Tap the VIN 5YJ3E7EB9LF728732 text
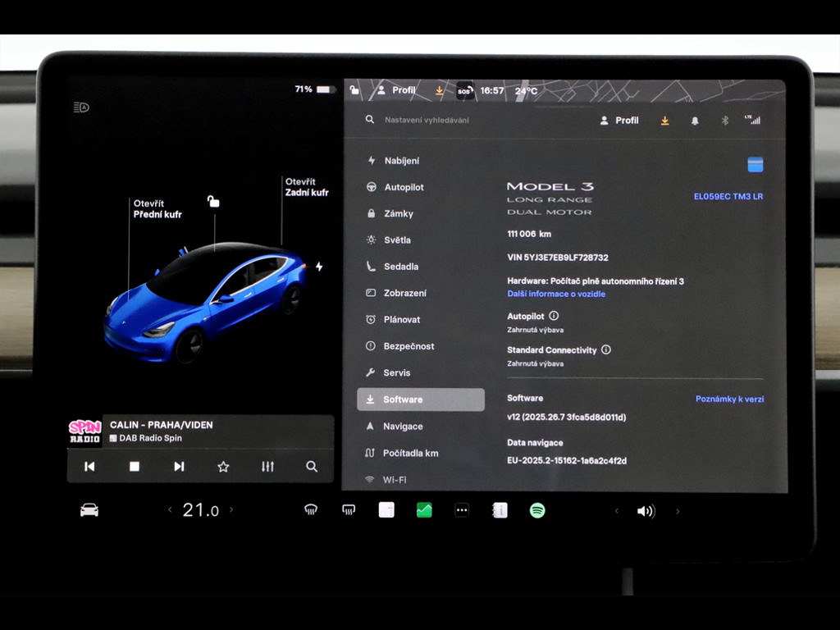Viewport: 840px width, 630px height. tap(558, 258)
